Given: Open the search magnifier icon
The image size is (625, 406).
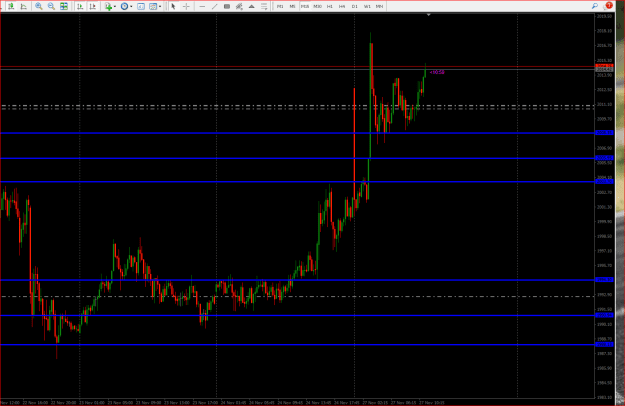Looking at the screenshot, I should pos(595,6).
